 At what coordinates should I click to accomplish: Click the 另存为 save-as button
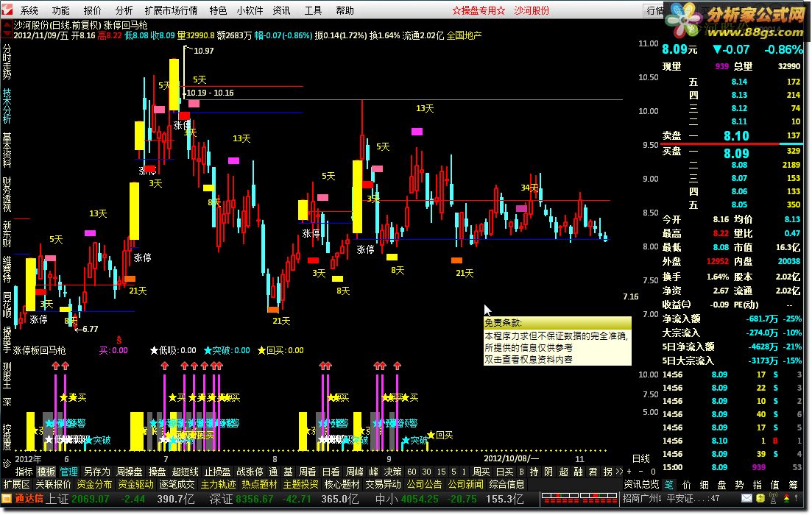click(x=97, y=472)
